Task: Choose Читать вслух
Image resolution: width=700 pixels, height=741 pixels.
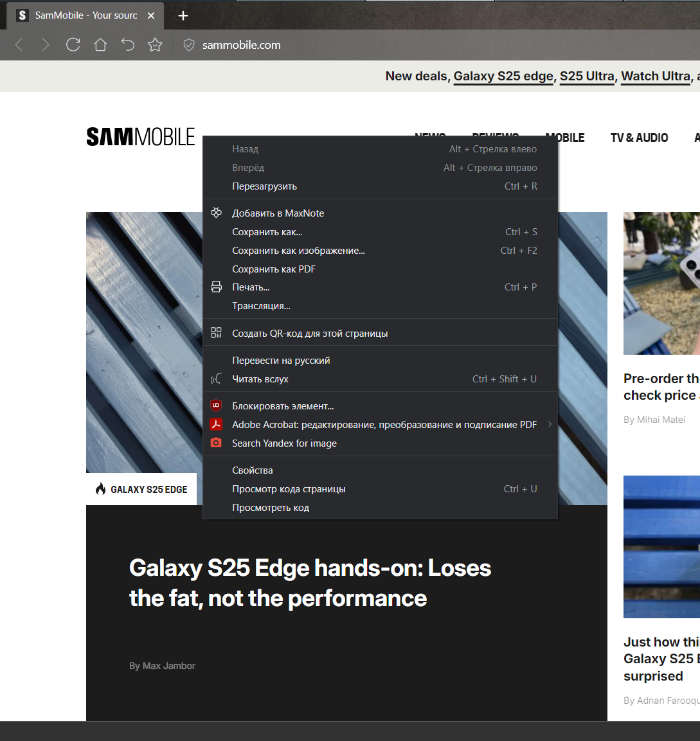Action: pyautogui.click(x=380, y=379)
